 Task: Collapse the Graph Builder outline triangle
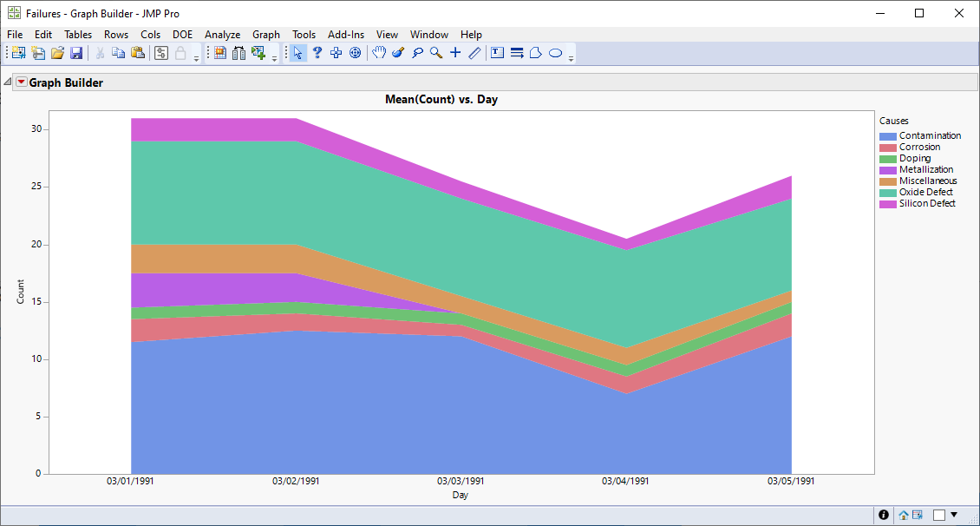point(7,82)
